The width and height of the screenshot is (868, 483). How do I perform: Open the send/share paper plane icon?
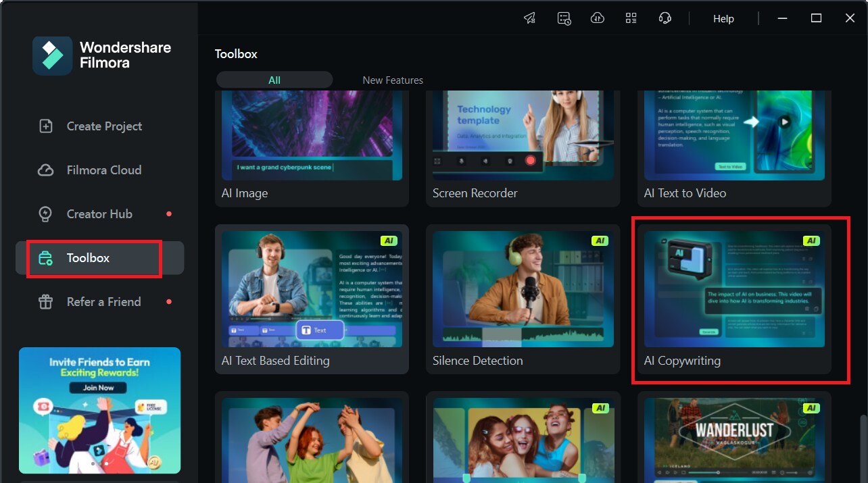click(x=530, y=18)
